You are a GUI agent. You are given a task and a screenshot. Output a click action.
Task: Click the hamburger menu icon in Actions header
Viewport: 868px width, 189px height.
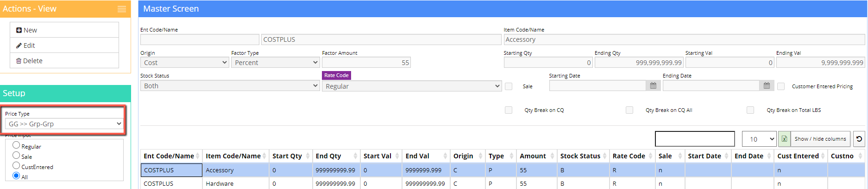pos(121,9)
